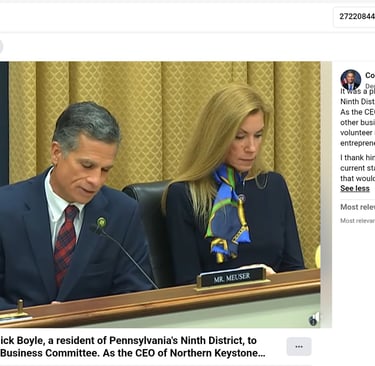This screenshot has height=366, width=375.
Task: Click the smaller 'Most relevant' label below the dropdown
Action: (358, 220)
